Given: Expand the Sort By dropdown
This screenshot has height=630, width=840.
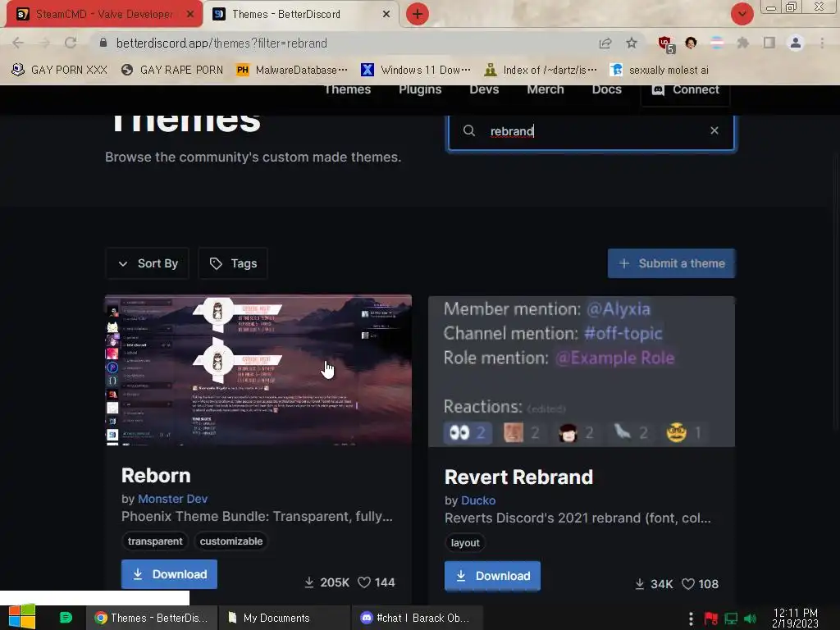Looking at the screenshot, I should [x=148, y=263].
